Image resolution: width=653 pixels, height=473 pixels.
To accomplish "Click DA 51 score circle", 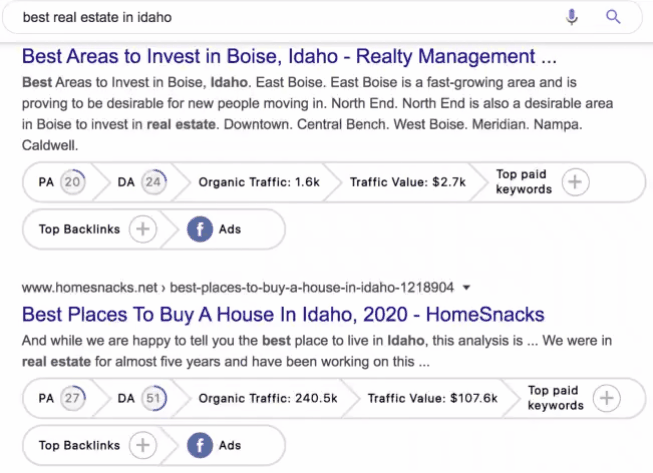I will tap(153, 398).
